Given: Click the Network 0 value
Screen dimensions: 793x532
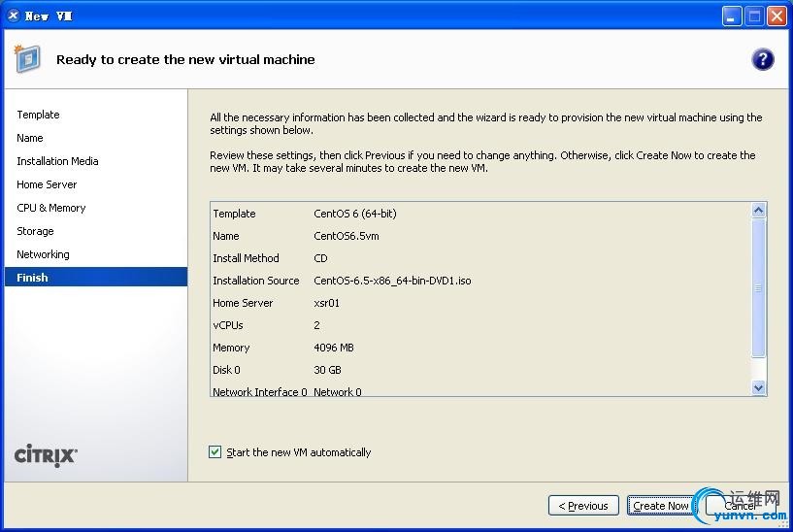Looking at the screenshot, I should (338, 392).
